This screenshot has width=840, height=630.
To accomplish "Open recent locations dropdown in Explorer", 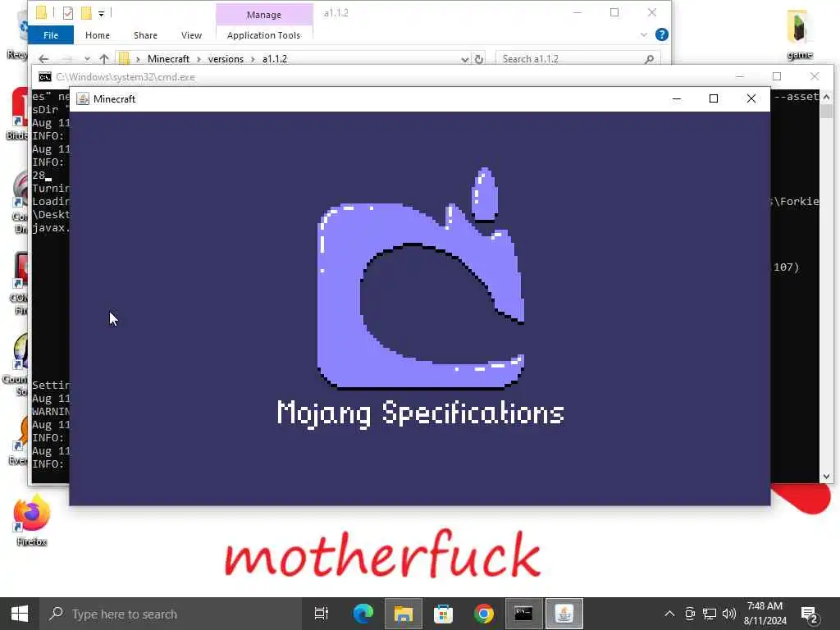I will [x=87, y=58].
